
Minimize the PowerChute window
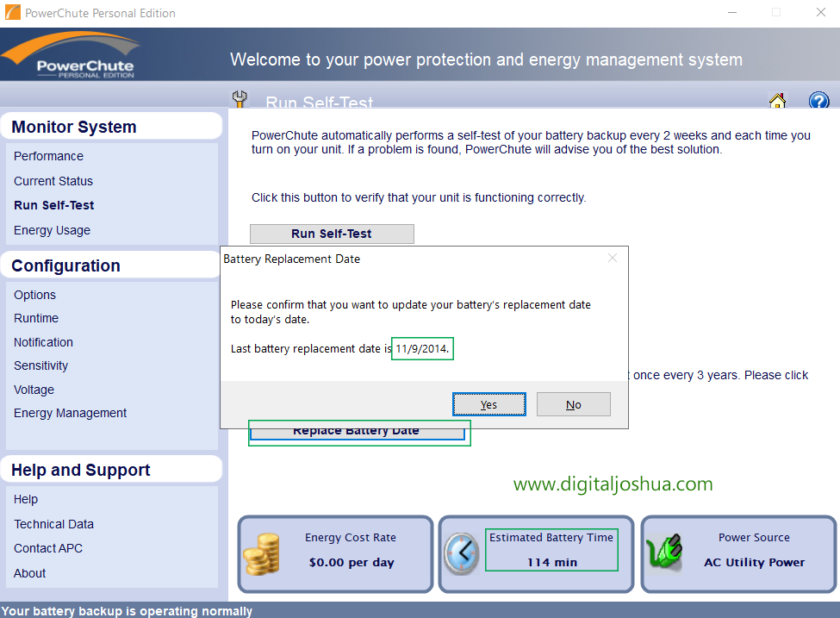732,12
